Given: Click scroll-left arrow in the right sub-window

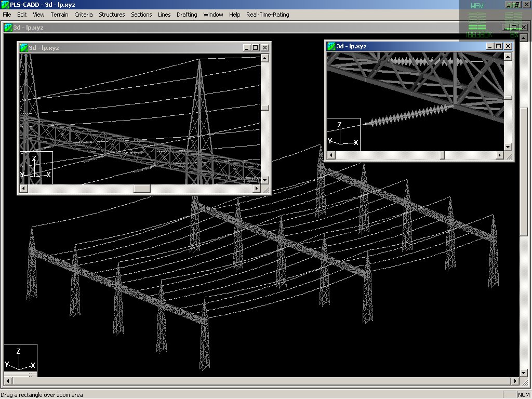Looking at the screenshot, I should click(331, 155).
